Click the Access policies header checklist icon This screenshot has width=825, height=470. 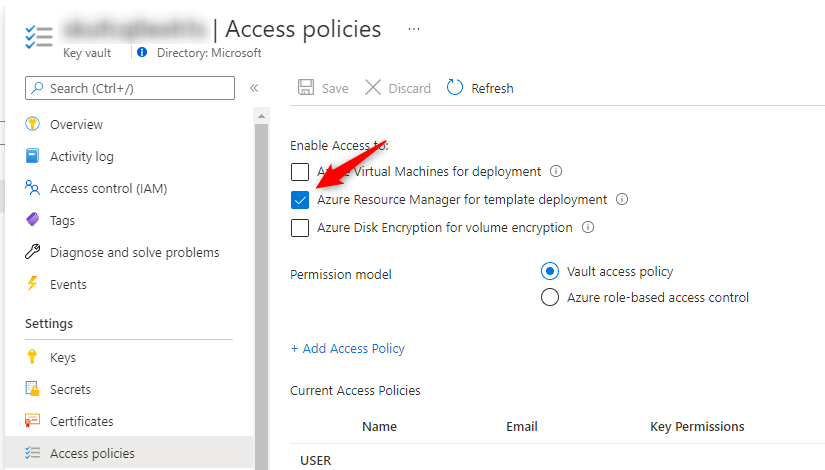click(39, 37)
